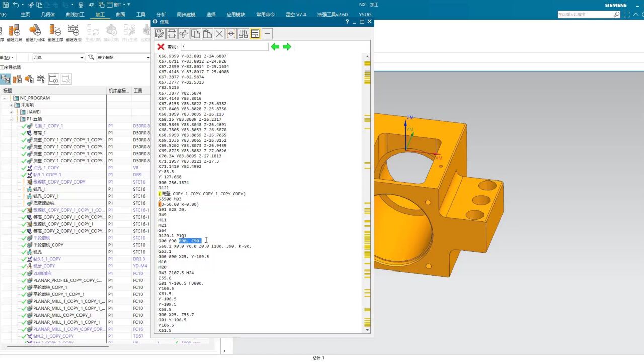Click the Create Geometry (创建几何体) icon
This screenshot has height=362, width=644.
pos(35,31)
